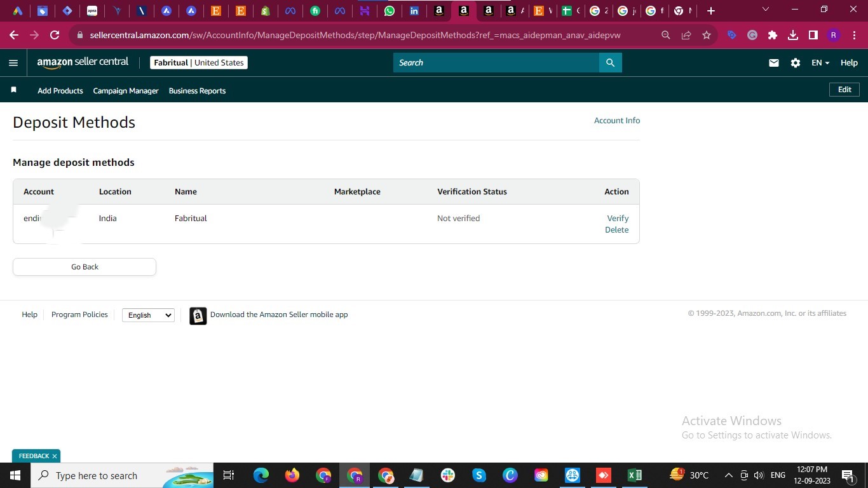Close the FEEDBACK widget
This screenshot has height=488, width=868.
click(55, 456)
